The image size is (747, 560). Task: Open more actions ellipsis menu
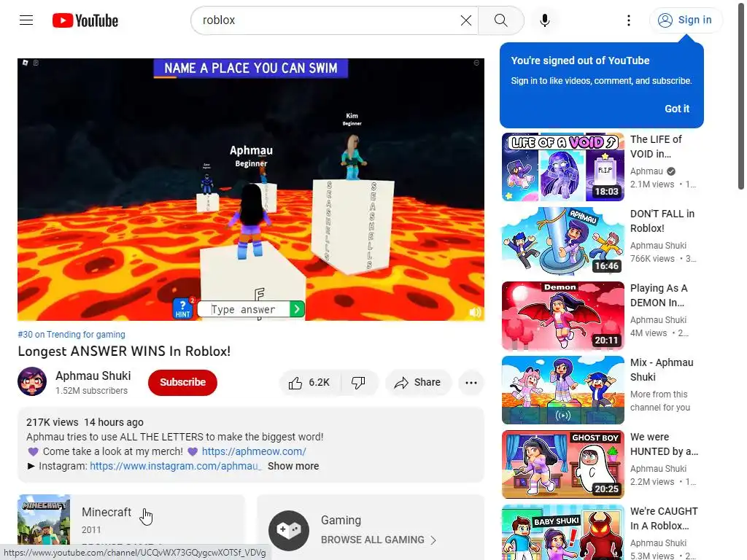point(471,382)
